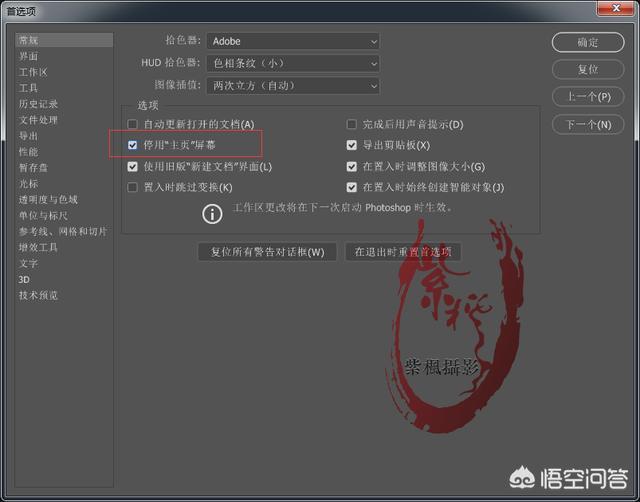Open 3D preferences category
Image resolution: width=640 pixels, height=502 pixels.
click(24, 279)
